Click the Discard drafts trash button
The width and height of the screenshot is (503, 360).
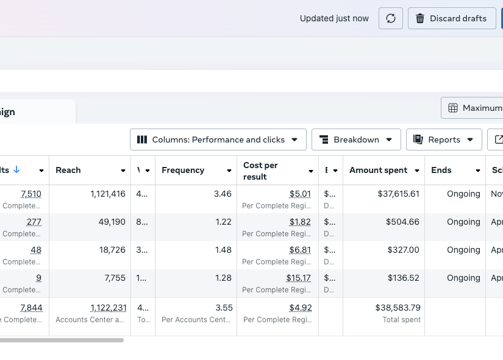452,18
